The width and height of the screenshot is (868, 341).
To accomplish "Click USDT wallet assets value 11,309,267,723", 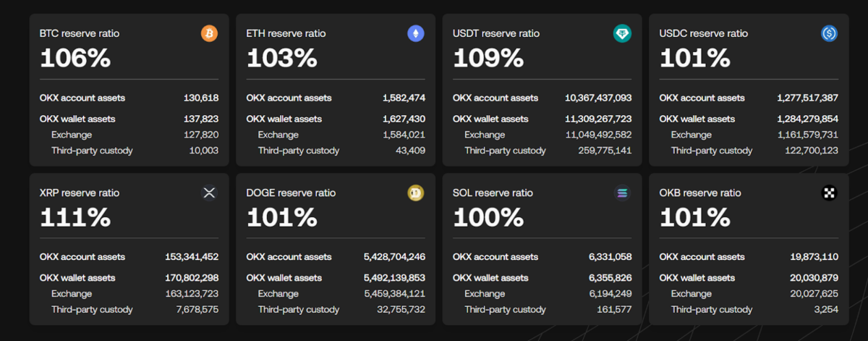I will click(x=598, y=119).
